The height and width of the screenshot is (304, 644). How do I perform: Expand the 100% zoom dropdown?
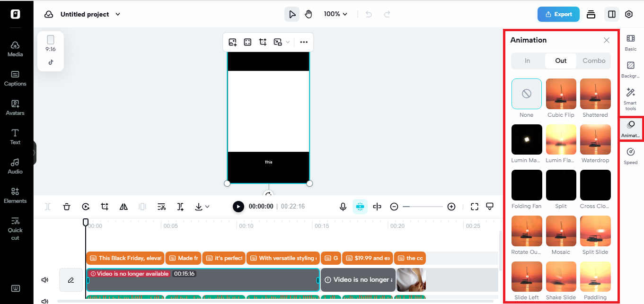(335, 14)
